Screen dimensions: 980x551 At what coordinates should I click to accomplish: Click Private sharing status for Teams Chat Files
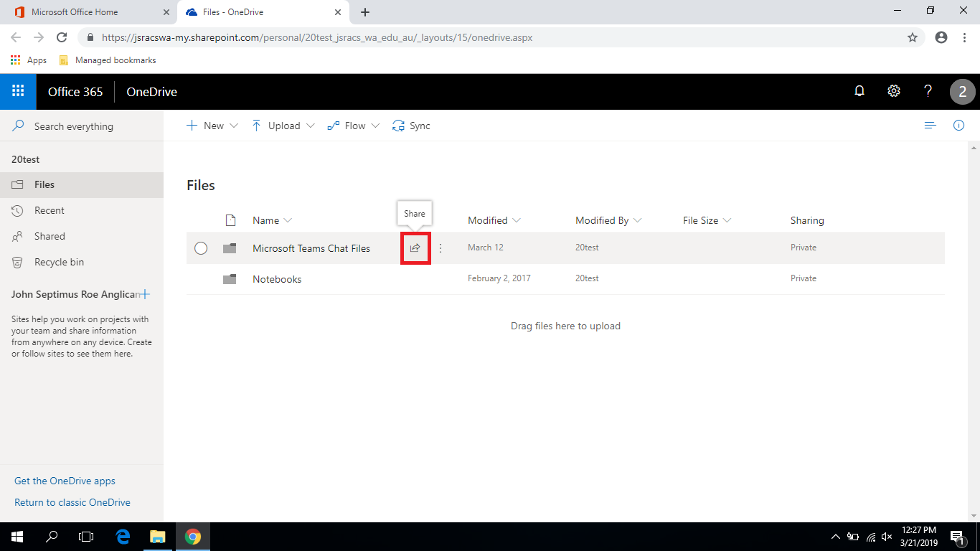pyautogui.click(x=804, y=248)
